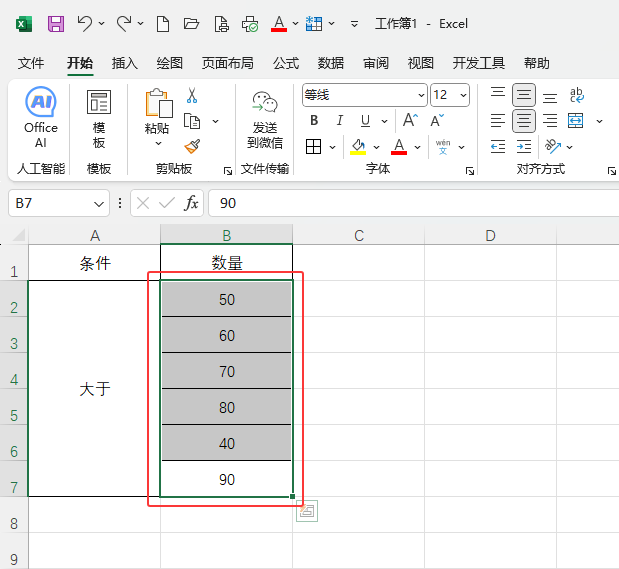Click the Save icon in quick access toolbar
619x569 pixels.
click(x=56, y=24)
